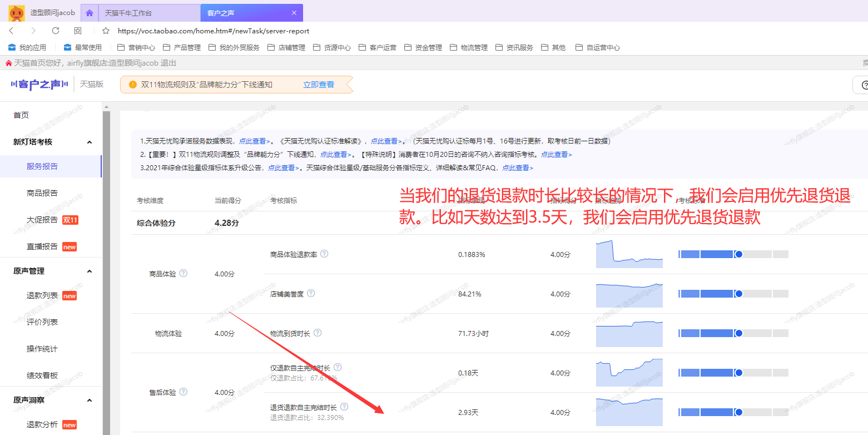Click 点此查看 after 特殊说明 notice
Image resolution: width=868 pixels, height=435 pixels.
[557, 155]
